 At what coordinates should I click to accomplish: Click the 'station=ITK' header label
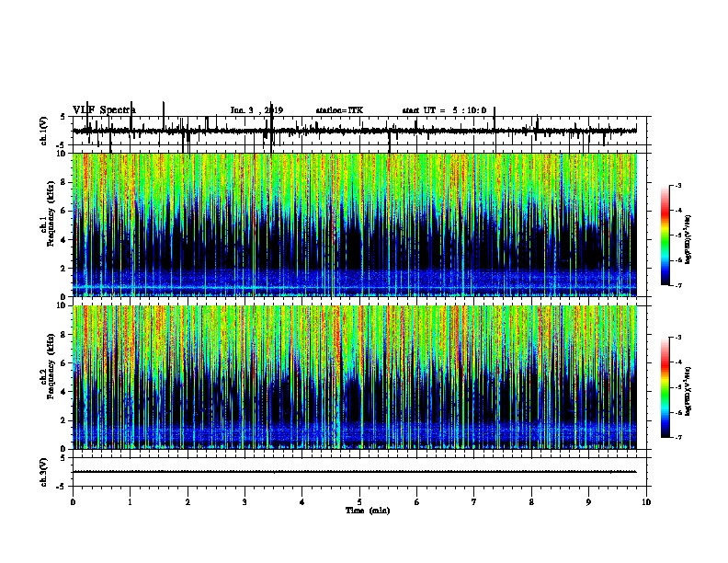point(339,110)
